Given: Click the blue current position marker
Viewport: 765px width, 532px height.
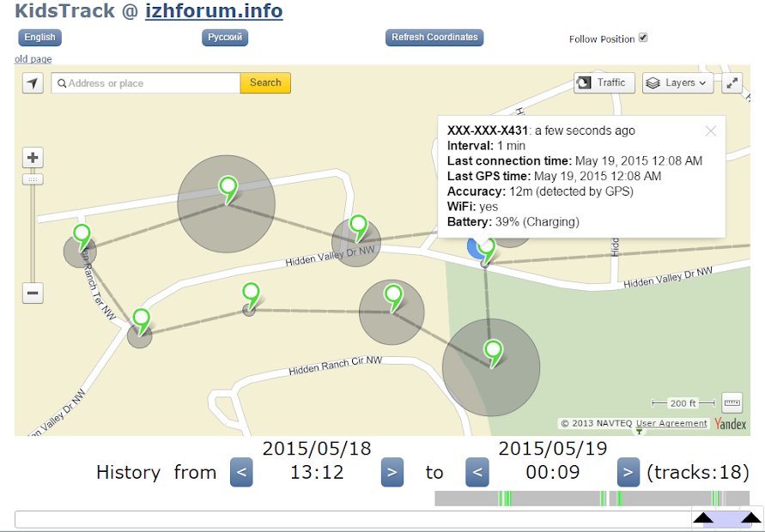Looking at the screenshot, I should pyautogui.click(x=474, y=248).
